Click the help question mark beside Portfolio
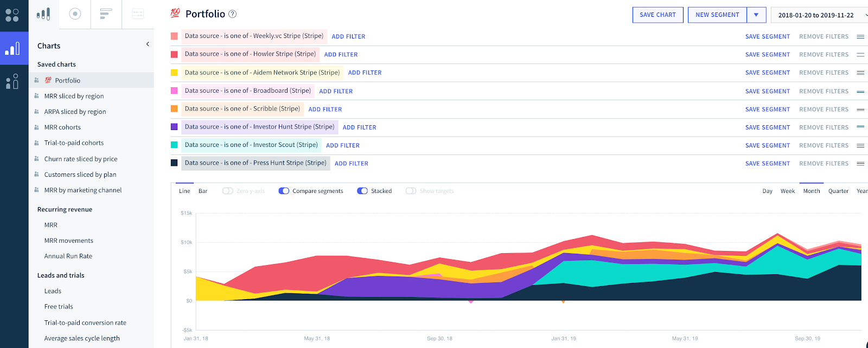The image size is (868, 348). coord(233,14)
